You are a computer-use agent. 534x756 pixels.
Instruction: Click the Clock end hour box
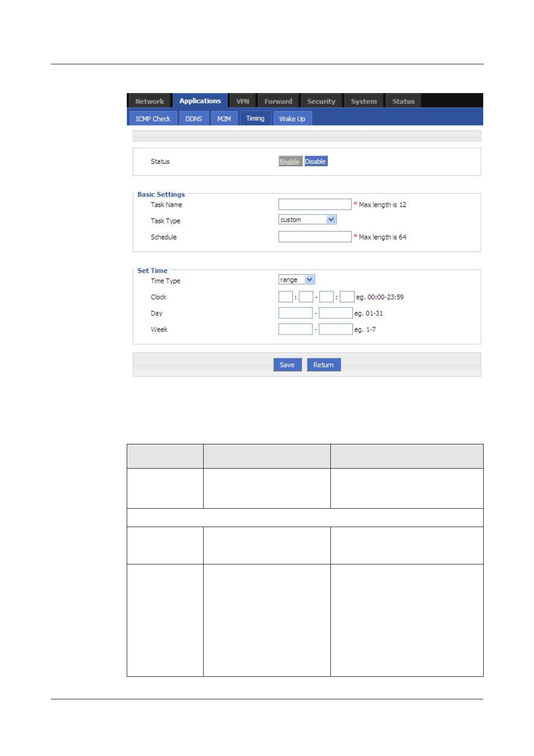pyautogui.click(x=326, y=297)
